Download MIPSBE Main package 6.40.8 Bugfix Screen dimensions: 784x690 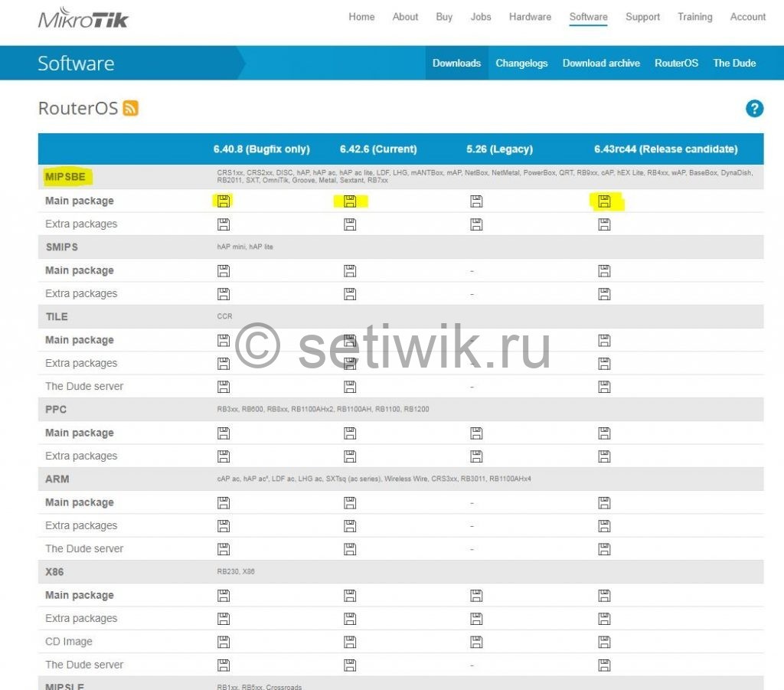coord(224,201)
